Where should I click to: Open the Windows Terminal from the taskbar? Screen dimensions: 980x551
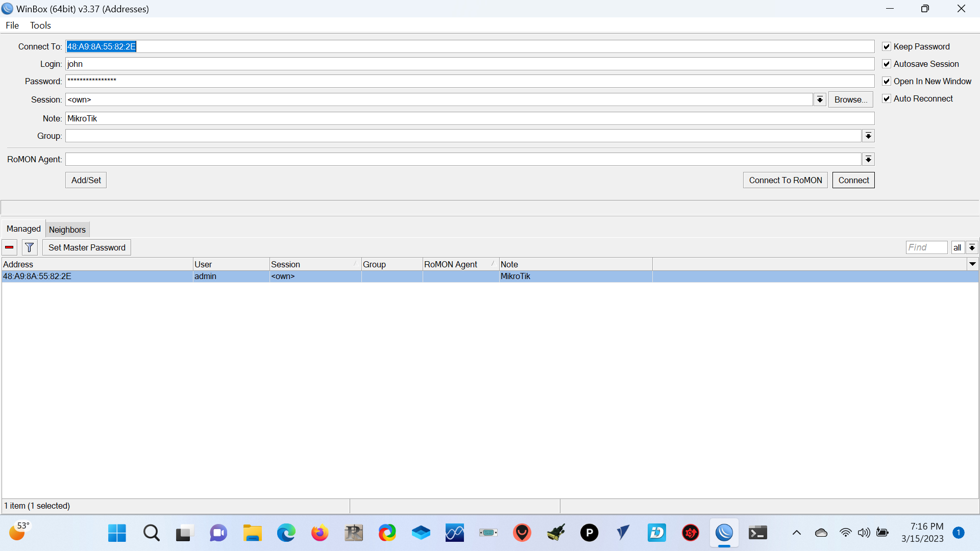[757, 533]
